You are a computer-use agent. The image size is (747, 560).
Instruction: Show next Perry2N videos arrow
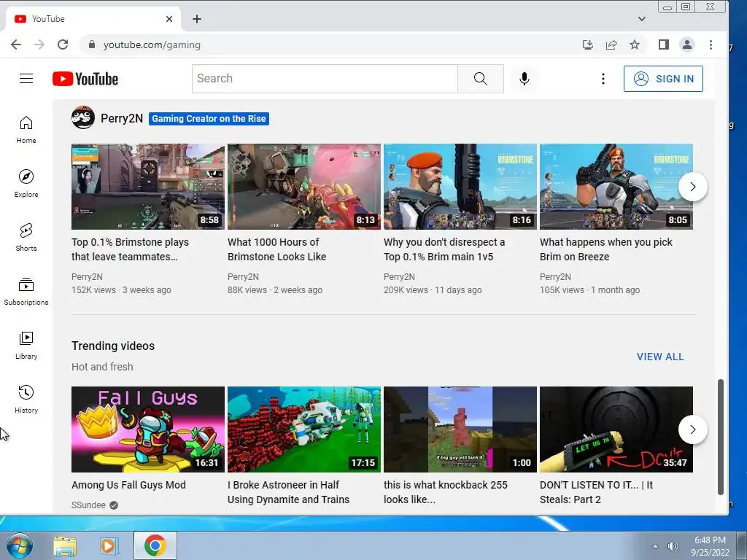click(x=693, y=187)
